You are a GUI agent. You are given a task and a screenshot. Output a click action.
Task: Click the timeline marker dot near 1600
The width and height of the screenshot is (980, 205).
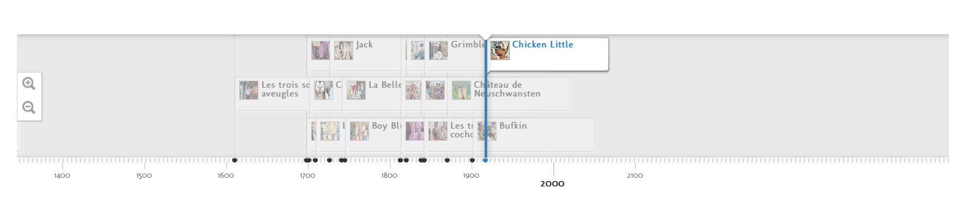click(234, 160)
